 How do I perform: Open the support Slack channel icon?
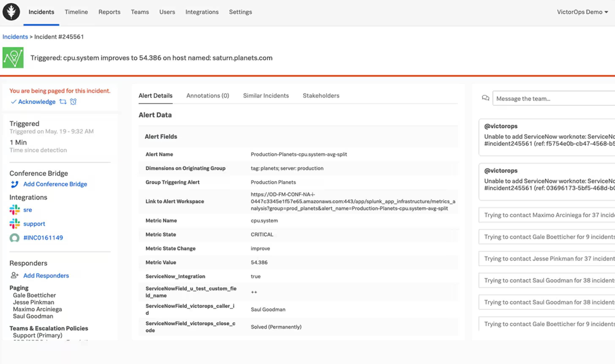(x=15, y=224)
